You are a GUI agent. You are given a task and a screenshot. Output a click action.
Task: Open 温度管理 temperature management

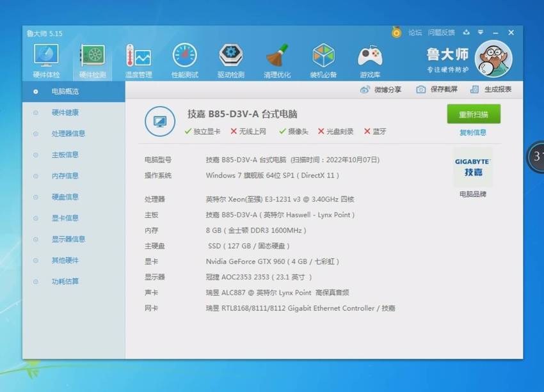138,61
